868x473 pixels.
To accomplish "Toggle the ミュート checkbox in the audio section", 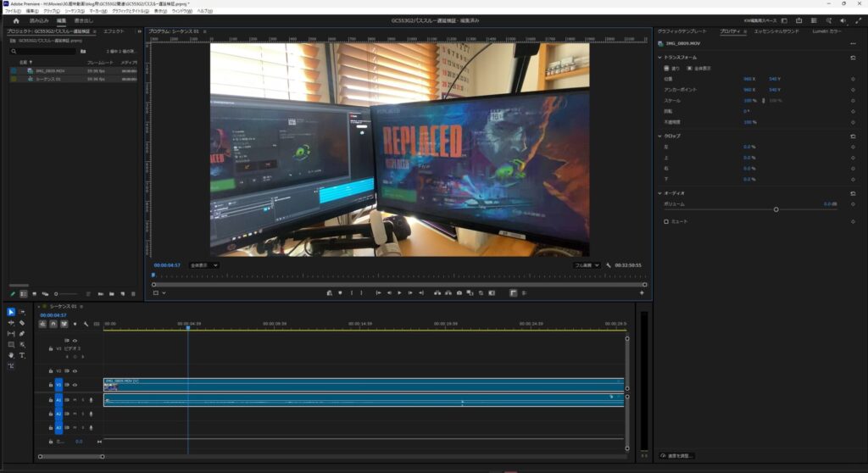I will [666, 221].
